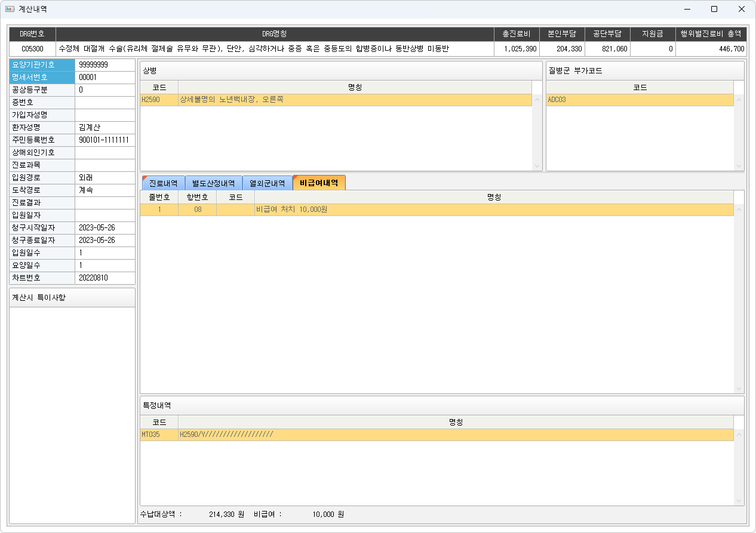Screen dimensions: 756x533
Task: Click the 총진료비 column header
Action: [x=517, y=34]
